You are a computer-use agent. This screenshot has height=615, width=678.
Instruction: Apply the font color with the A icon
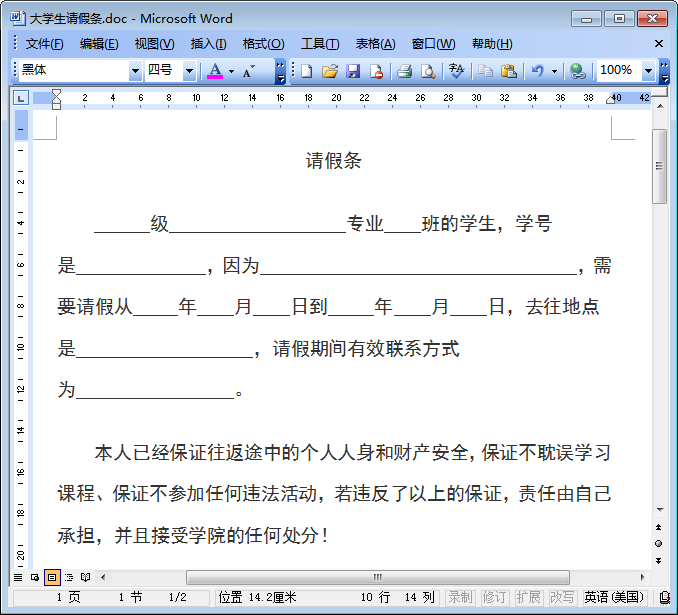click(215, 71)
